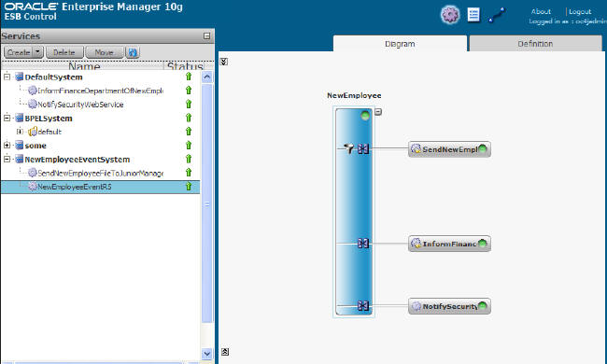
Task: Click the Services list vertical scrollbar thumb
Action: pos(207,203)
